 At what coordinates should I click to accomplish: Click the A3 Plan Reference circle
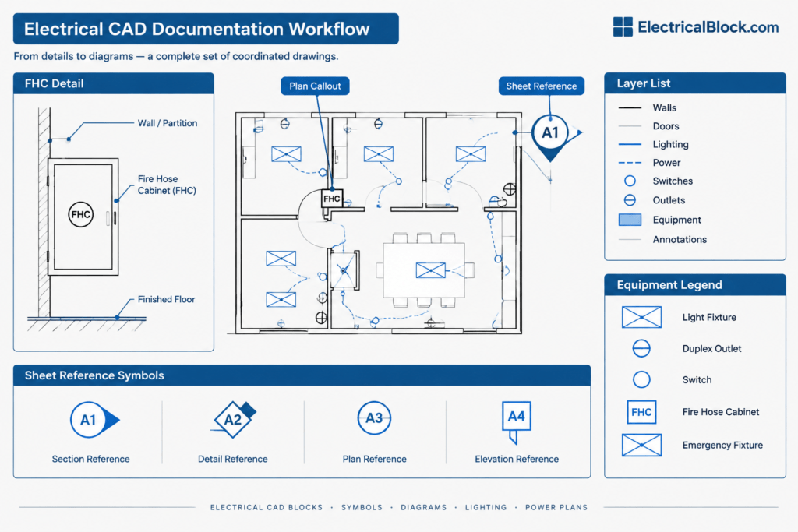coord(374,418)
